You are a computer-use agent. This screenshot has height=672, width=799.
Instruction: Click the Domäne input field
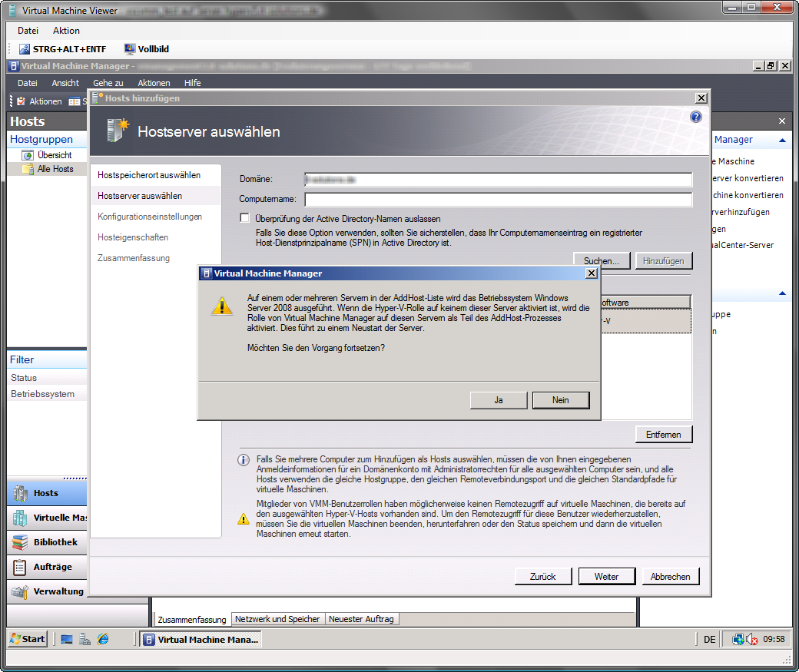pos(499,180)
